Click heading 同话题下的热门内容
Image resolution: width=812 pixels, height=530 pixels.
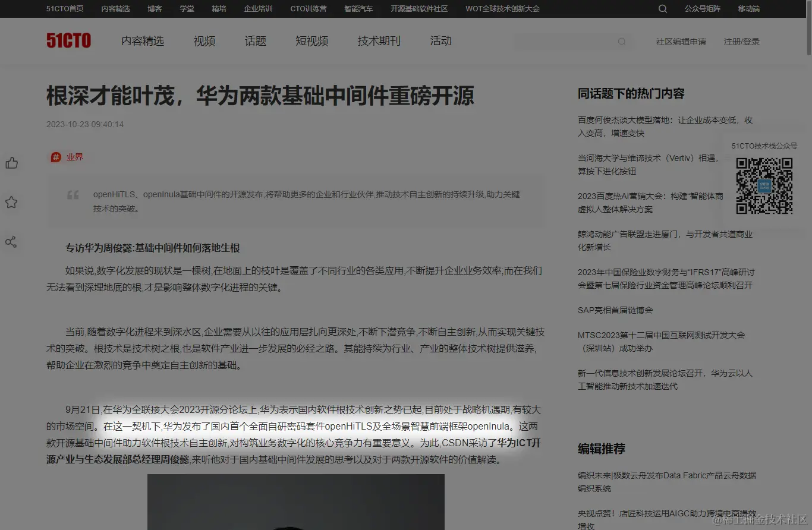click(631, 93)
